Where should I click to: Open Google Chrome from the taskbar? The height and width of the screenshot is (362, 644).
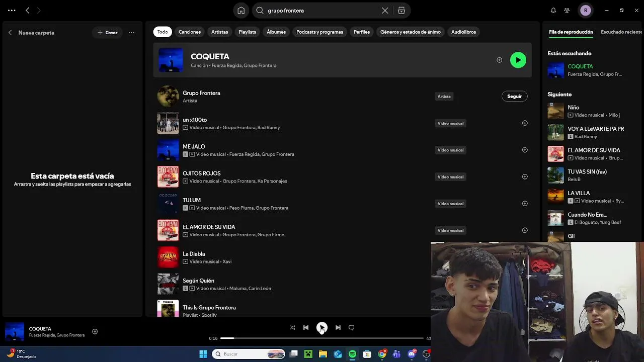click(x=382, y=354)
